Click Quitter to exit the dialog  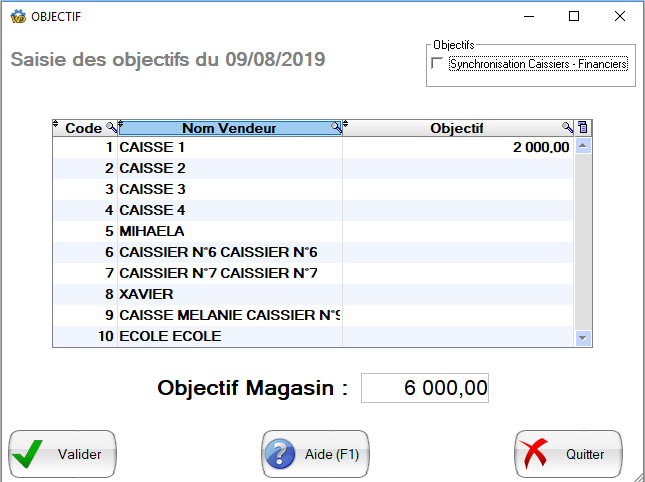coord(568,454)
